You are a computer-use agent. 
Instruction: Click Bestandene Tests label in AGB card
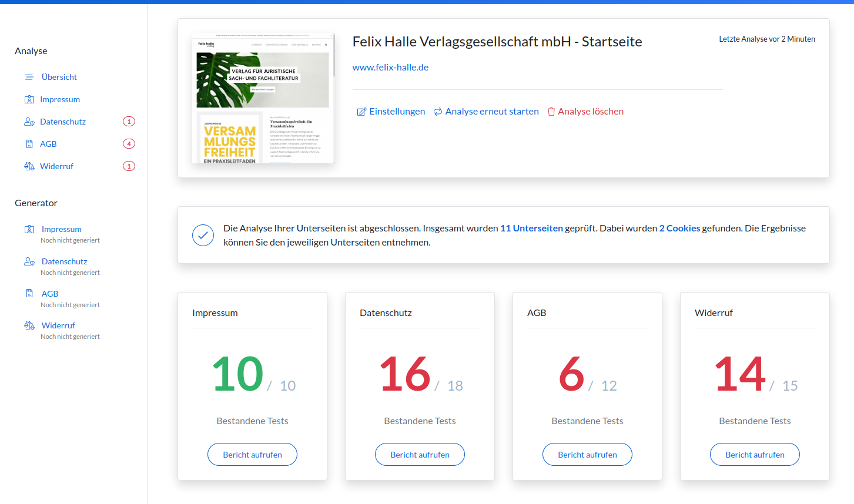(x=587, y=421)
